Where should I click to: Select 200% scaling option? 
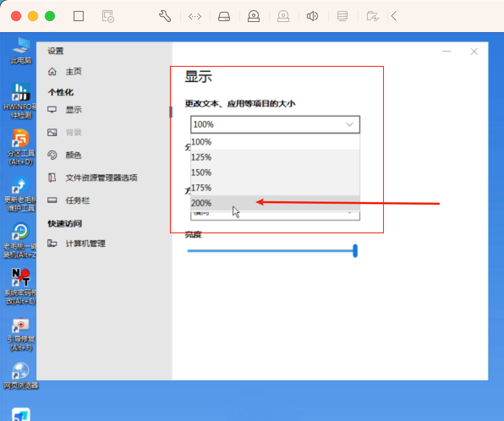[x=275, y=203]
